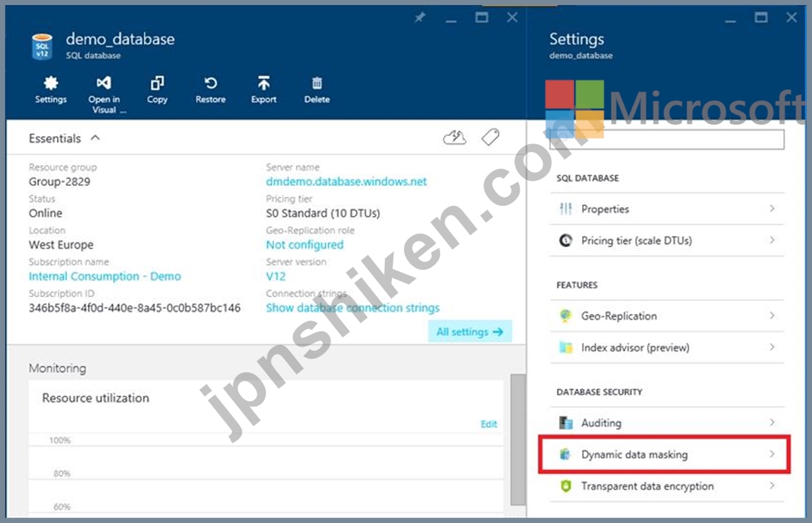Select the West Europe location text
The image size is (812, 523).
(x=61, y=245)
